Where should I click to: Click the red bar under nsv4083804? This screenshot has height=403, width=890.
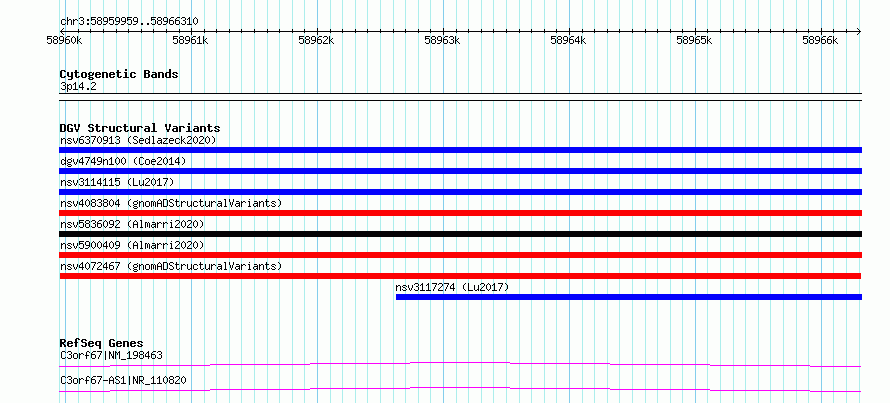460,213
